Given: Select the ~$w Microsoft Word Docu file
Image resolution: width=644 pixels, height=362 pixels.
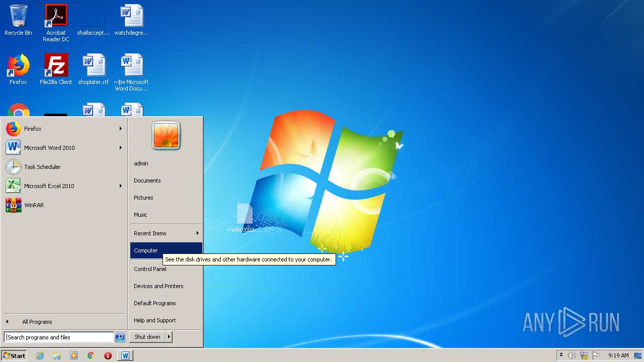Looking at the screenshot, I should click(x=131, y=73).
